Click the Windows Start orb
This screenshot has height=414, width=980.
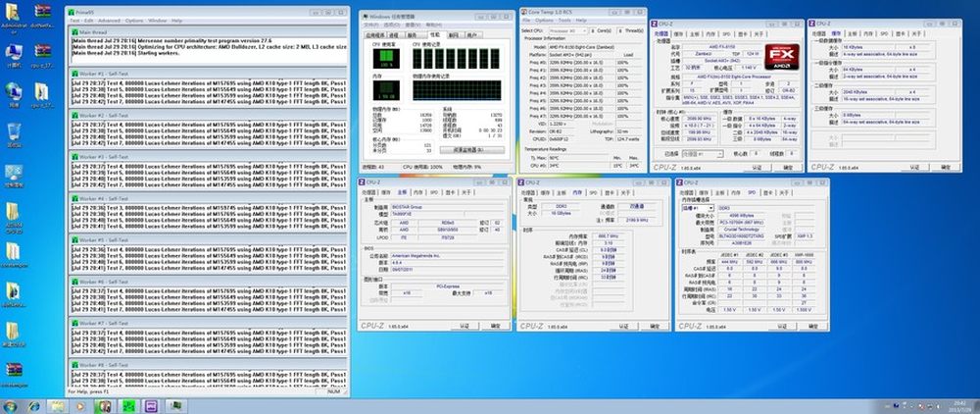click(x=9, y=405)
